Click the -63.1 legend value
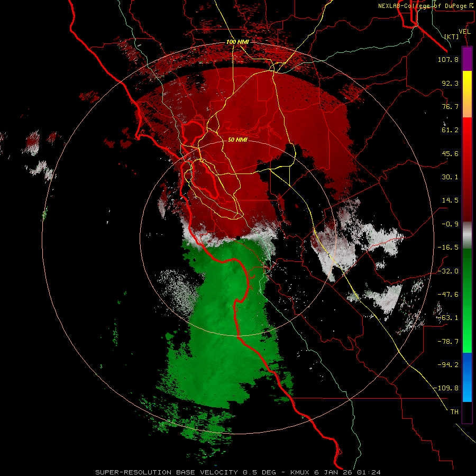Screen dimensions: 476x476 point(448,318)
